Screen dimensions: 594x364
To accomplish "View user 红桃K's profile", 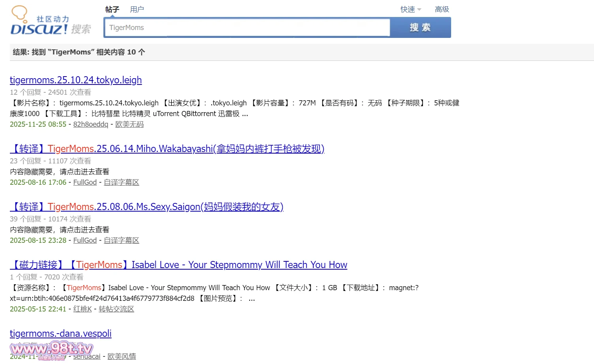I will tap(82, 309).
